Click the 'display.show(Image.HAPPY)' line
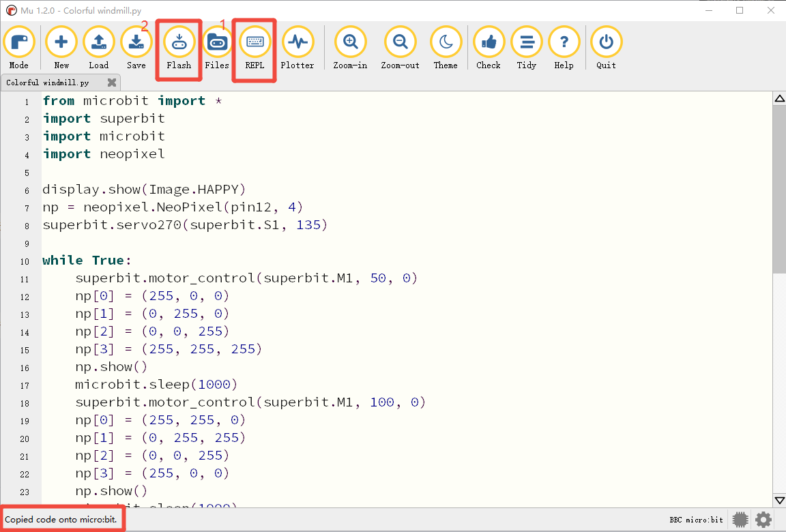The height and width of the screenshot is (532, 786). [x=145, y=190]
